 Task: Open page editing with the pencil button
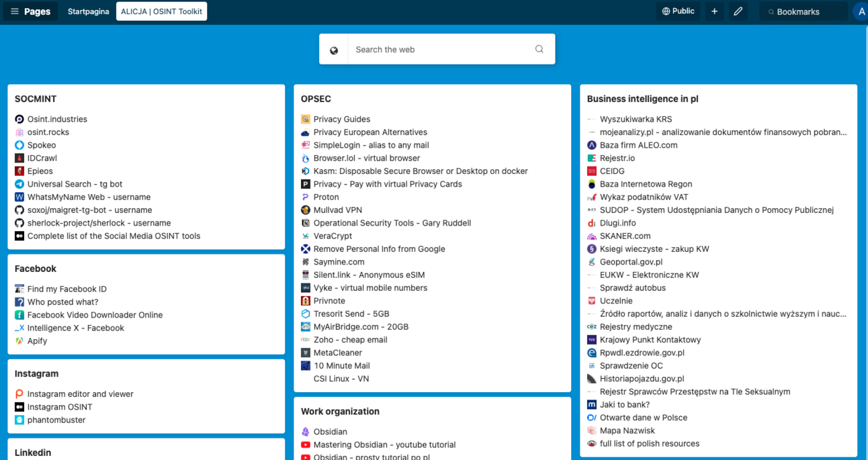[738, 11]
